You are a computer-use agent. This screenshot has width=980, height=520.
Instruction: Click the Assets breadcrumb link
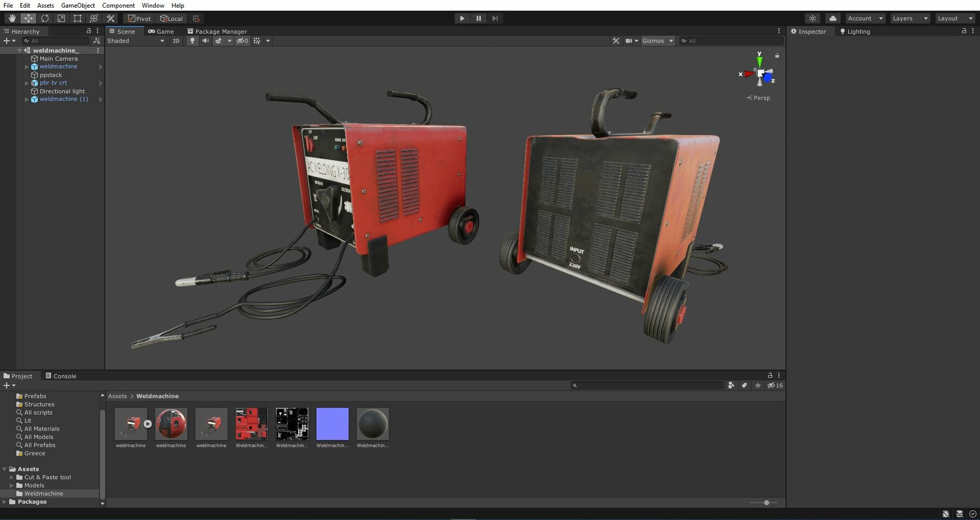click(117, 396)
